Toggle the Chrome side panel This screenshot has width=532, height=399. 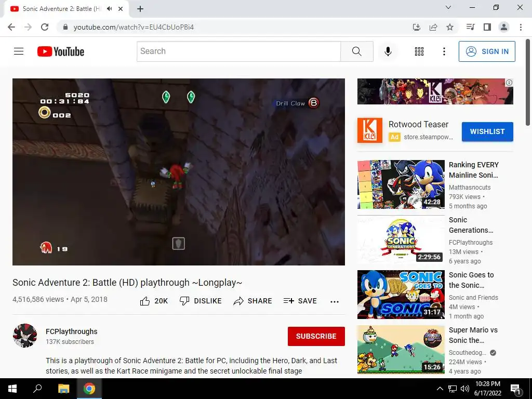[x=487, y=27]
